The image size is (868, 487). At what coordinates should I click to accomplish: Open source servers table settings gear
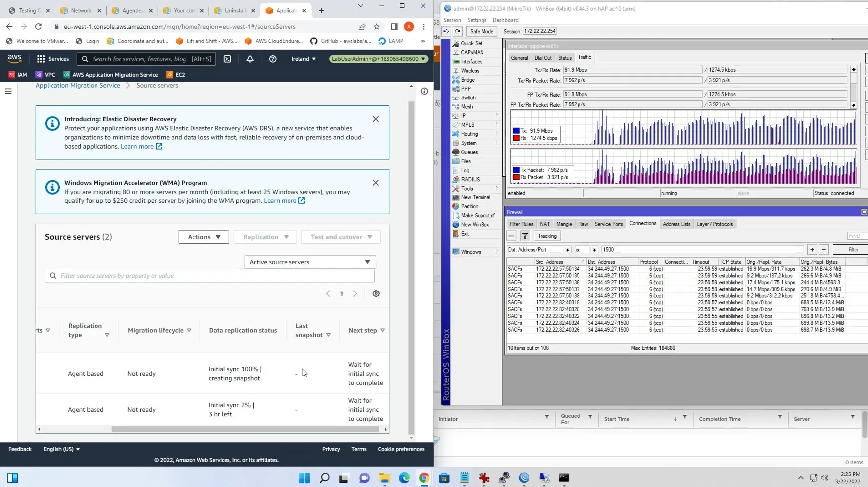click(376, 293)
